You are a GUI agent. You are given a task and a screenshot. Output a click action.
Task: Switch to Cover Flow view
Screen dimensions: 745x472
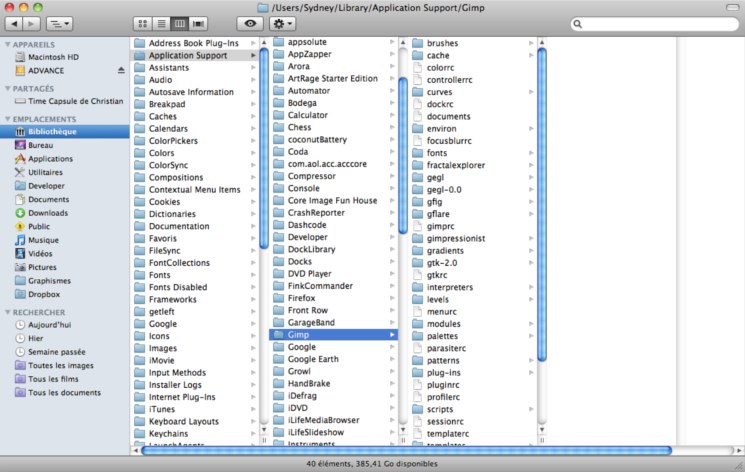(x=199, y=22)
